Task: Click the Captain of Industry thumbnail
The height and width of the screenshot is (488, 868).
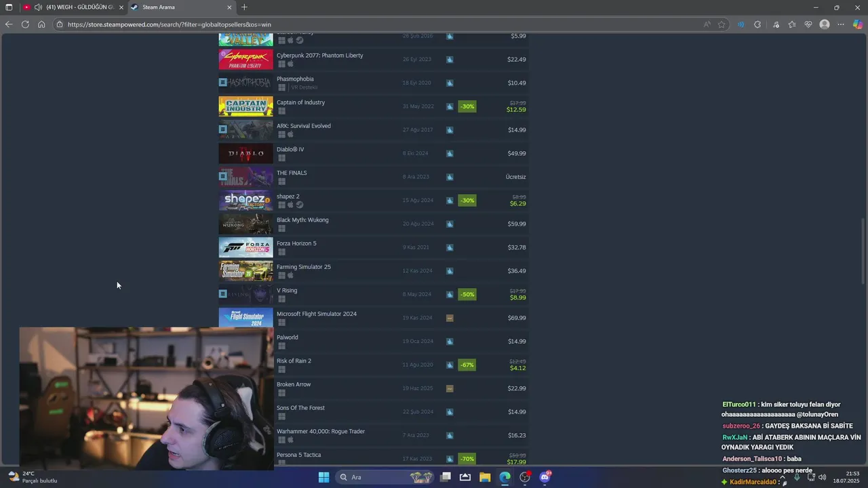Action: (x=245, y=106)
